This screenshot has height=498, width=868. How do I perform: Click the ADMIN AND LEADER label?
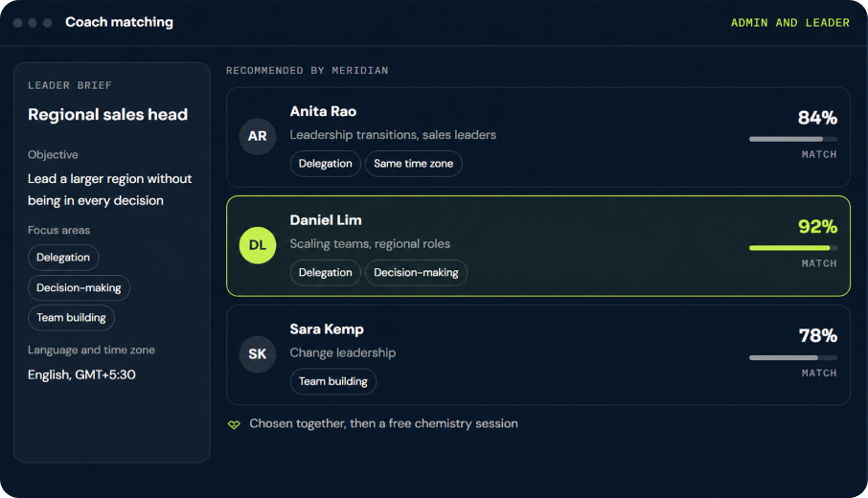(790, 23)
